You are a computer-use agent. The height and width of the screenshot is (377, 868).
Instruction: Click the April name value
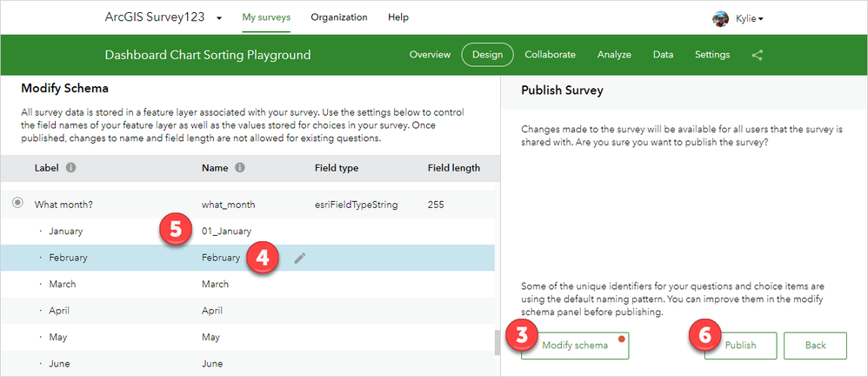pyautogui.click(x=212, y=311)
